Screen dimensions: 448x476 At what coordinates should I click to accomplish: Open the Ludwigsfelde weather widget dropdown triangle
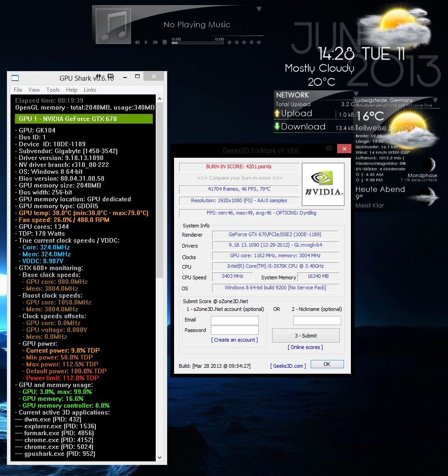pyautogui.click(x=435, y=100)
